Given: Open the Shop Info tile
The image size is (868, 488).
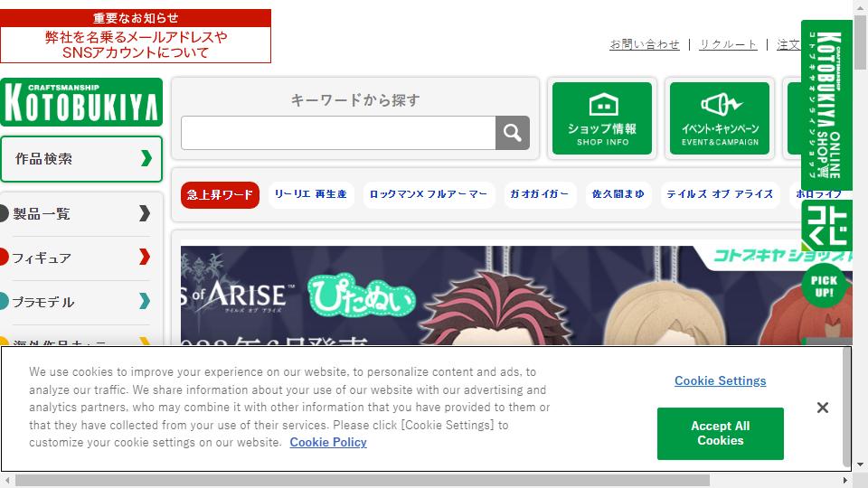Looking at the screenshot, I should tap(602, 118).
